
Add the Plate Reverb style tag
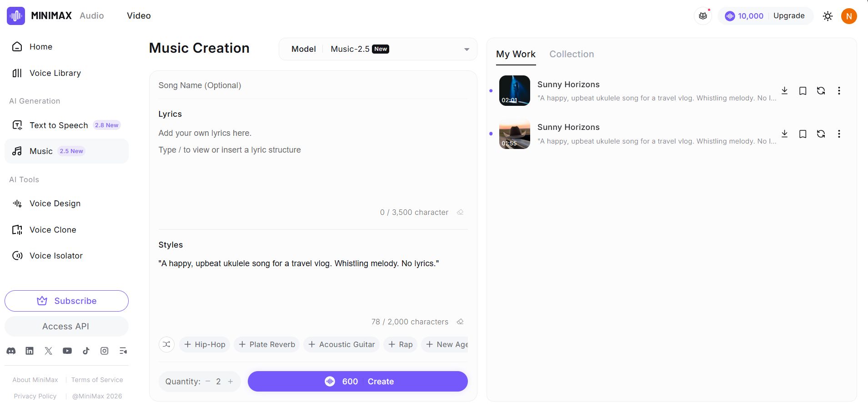tap(267, 344)
